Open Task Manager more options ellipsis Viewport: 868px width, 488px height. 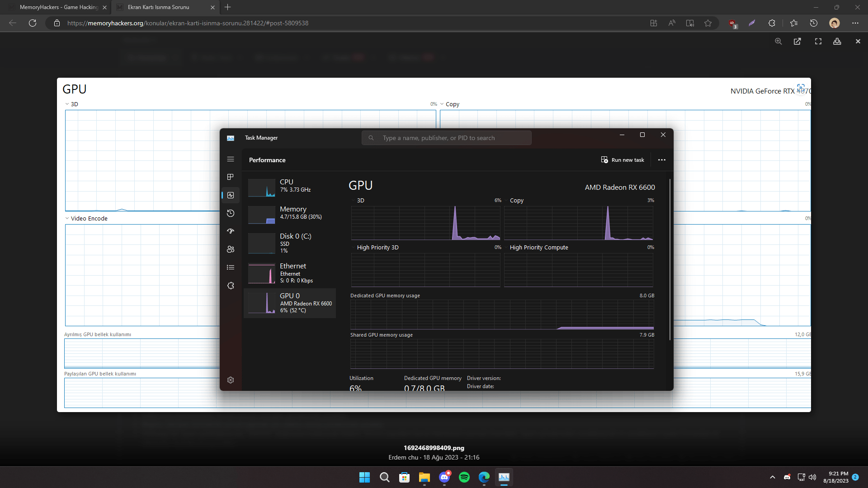point(662,160)
